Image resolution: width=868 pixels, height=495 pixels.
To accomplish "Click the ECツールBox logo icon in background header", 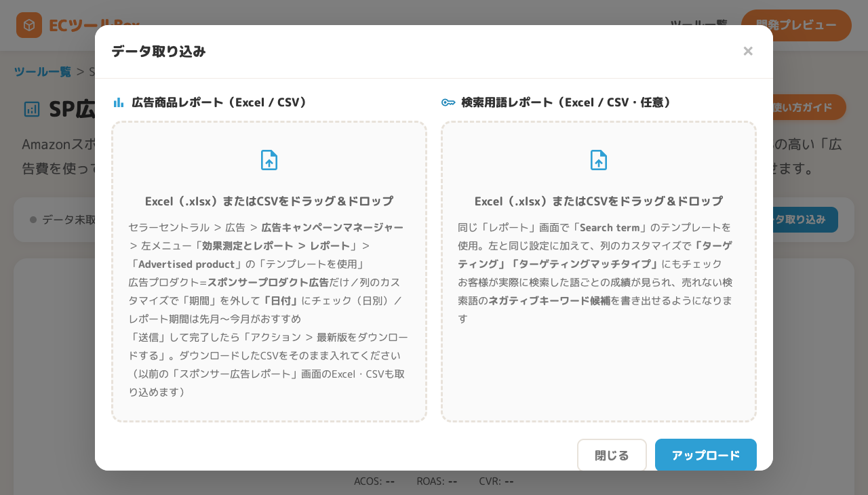I will pyautogui.click(x=29, y=25).
